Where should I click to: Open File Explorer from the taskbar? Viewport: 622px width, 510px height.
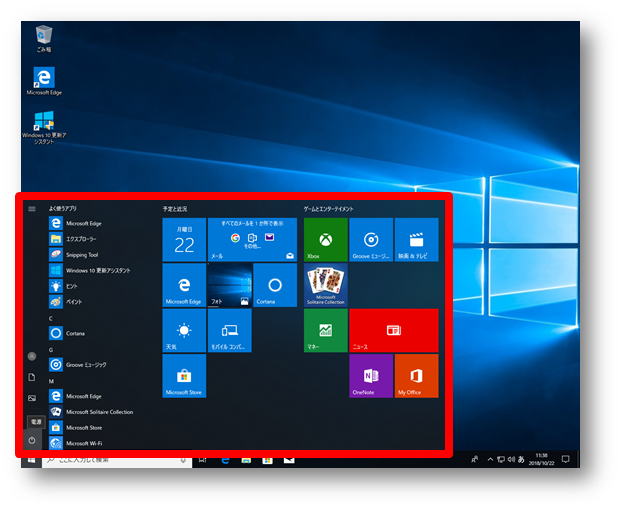[x=246, y=460]
